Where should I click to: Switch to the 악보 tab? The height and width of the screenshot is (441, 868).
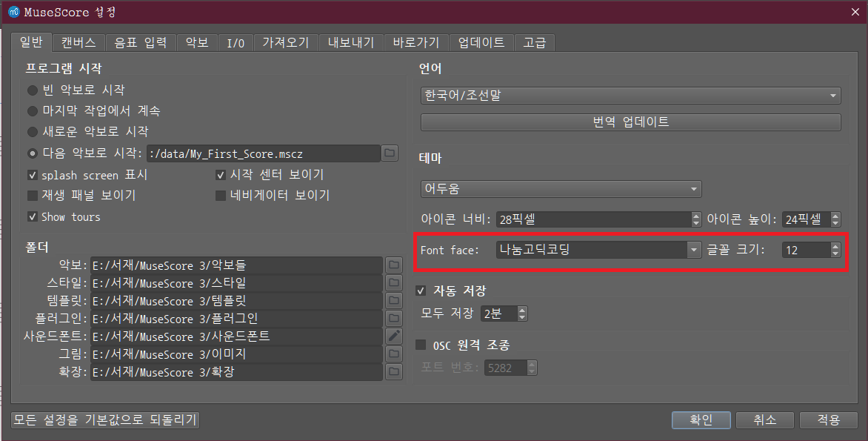tap(197, 43)
